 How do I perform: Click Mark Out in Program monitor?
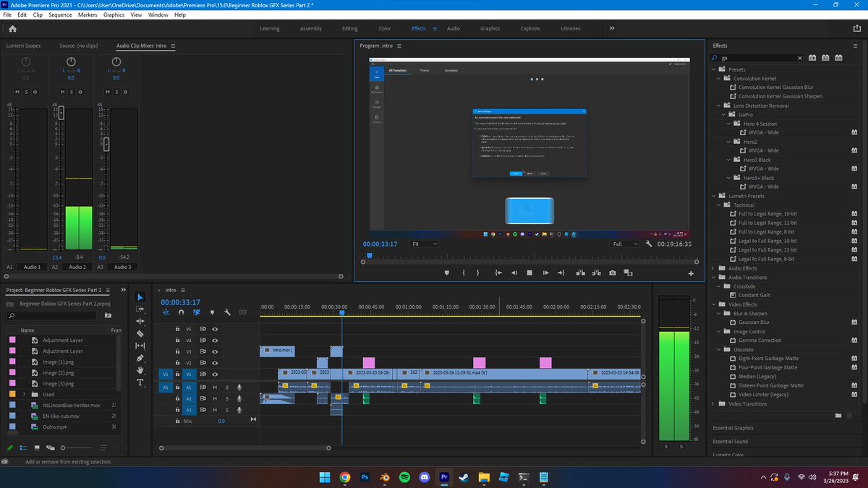pos(478,273)
